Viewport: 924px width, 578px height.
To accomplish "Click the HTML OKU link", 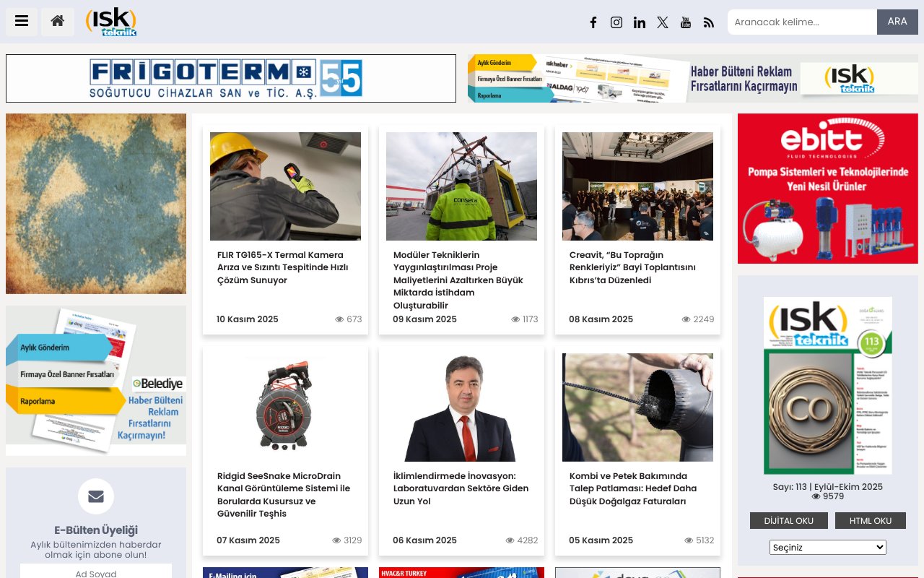I will [871, 520].
